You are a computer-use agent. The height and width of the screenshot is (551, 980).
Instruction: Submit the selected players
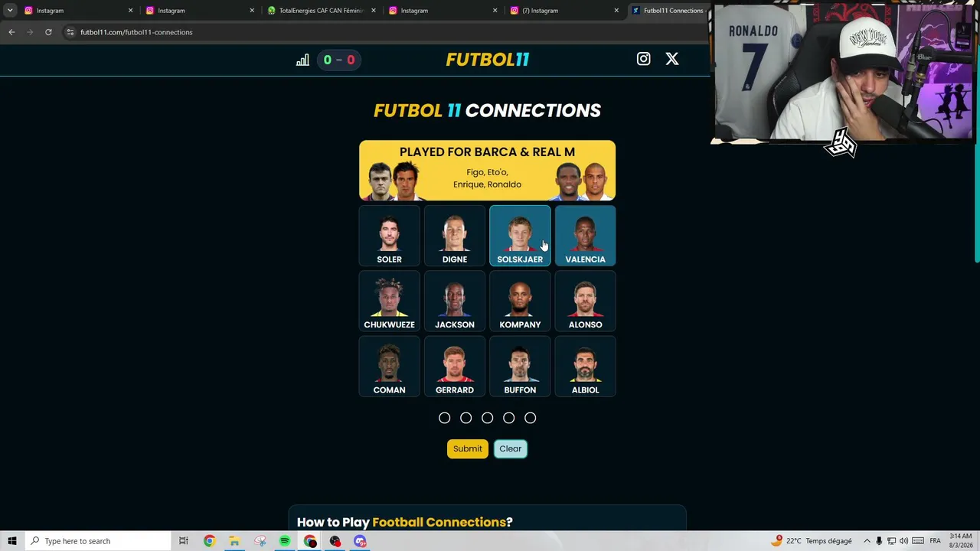coord(467,448)
